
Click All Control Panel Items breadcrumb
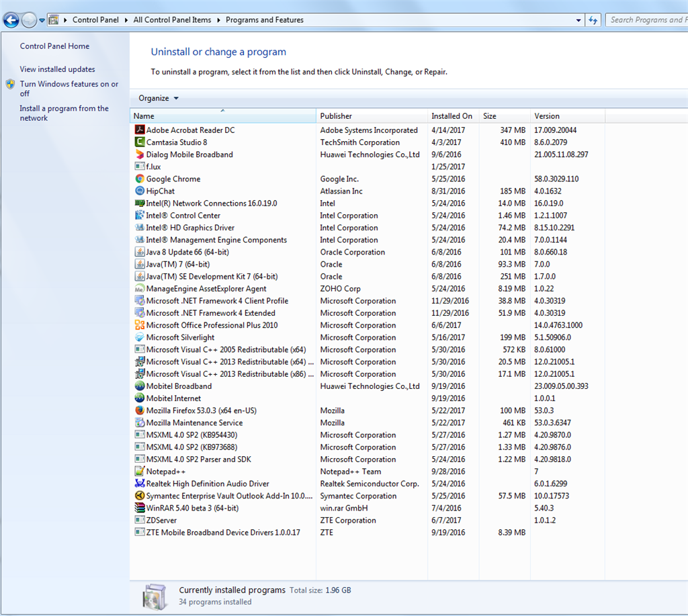172,19
